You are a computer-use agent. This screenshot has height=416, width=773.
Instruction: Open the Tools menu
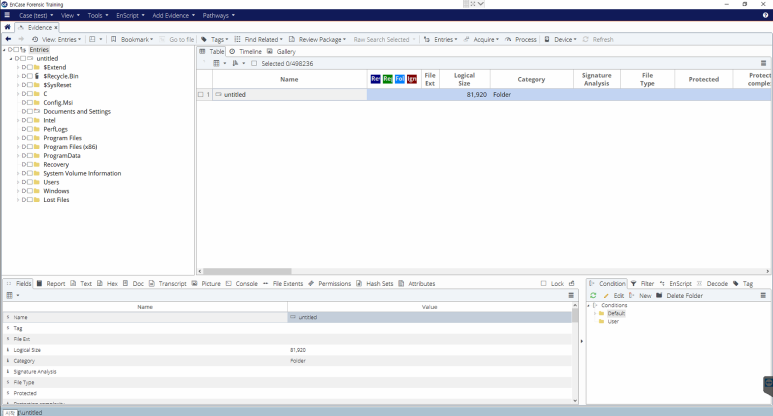pyautogui.click(x=98, y=15)
